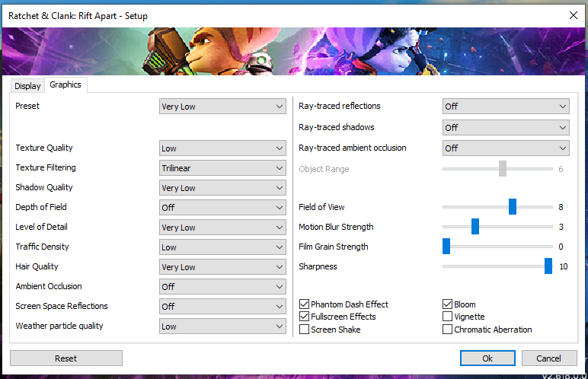The width and height of the screenshot is (588, 379).
Task: Expand the Weather particle quality dropdown
Action: point(222,326)
